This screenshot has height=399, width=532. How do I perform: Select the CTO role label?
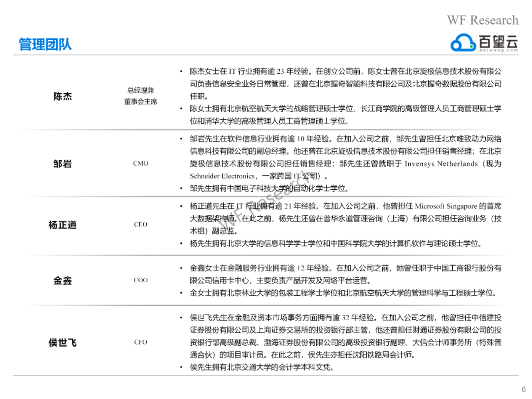[140, 224]
